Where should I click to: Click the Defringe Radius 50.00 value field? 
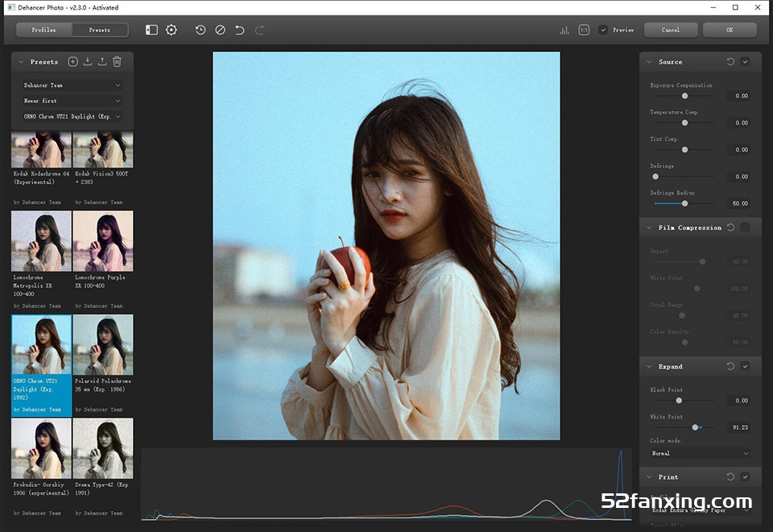(738, 204)
